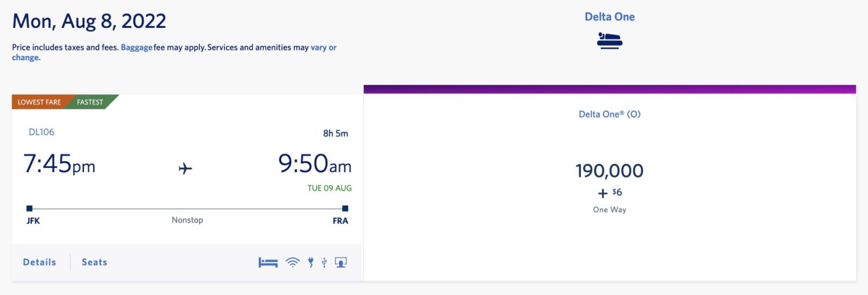
Task: Click the personal video screen icon
Action: [341, 263]
